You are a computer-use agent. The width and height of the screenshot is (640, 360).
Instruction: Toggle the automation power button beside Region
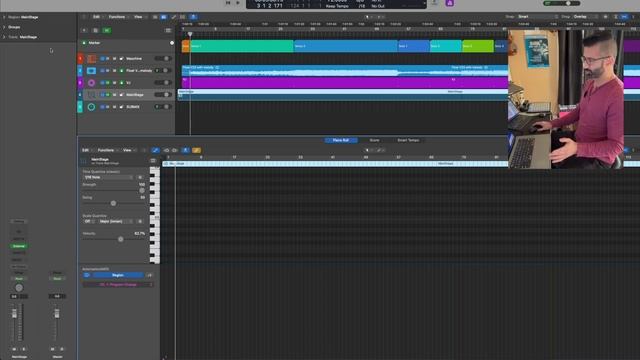coord(87,276)
